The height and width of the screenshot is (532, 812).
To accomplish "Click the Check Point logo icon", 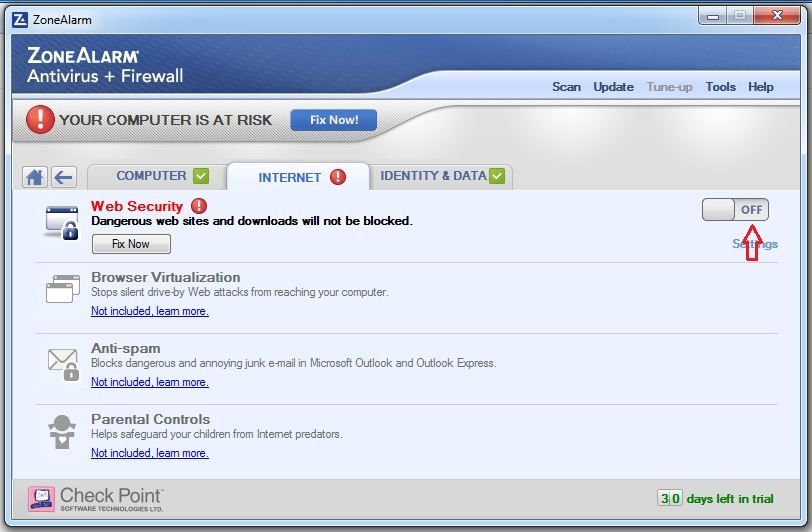I will pos(41,499).
